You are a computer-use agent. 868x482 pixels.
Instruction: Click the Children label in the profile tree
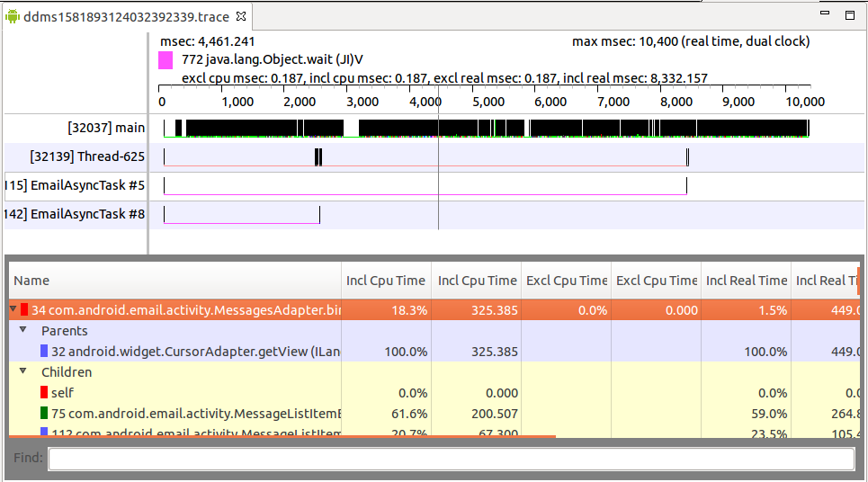point(67,372)
